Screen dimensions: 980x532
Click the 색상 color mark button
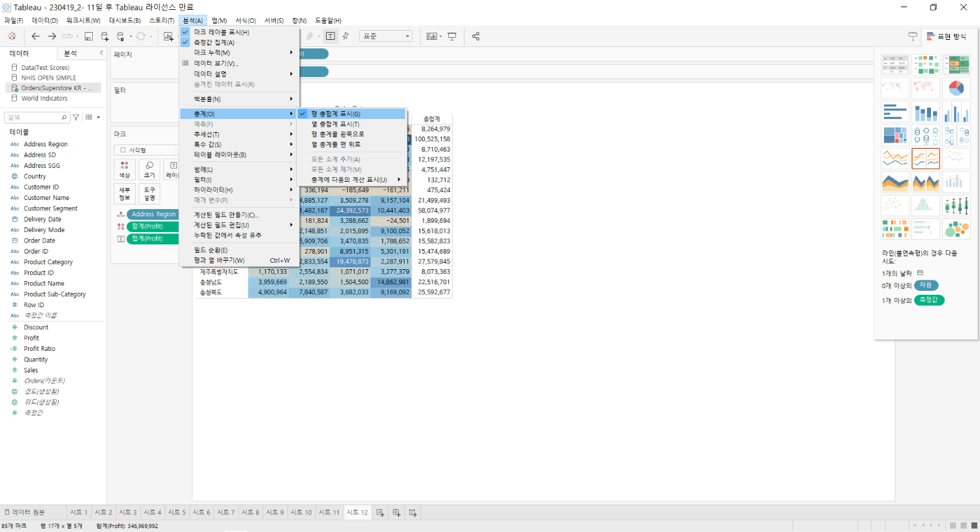click(124, 170)
